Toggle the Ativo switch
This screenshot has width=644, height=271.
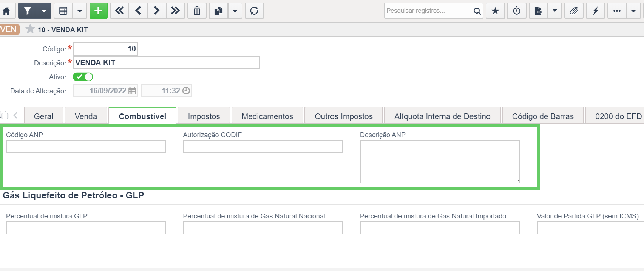tap(83, 77)
